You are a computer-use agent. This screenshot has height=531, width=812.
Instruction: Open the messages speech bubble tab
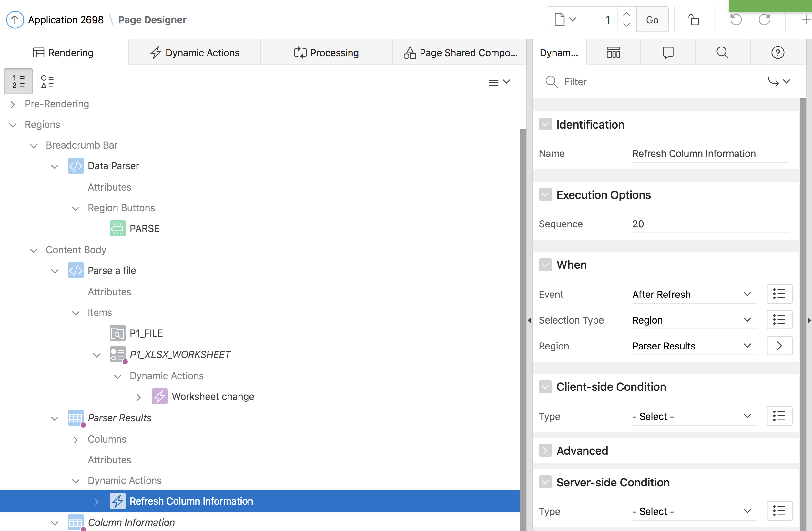pos(668,53)
